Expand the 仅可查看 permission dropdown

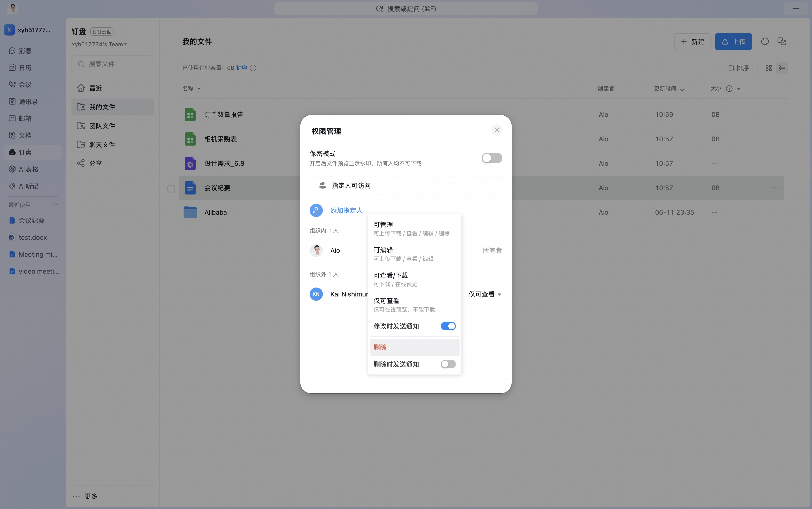point(485,294)
